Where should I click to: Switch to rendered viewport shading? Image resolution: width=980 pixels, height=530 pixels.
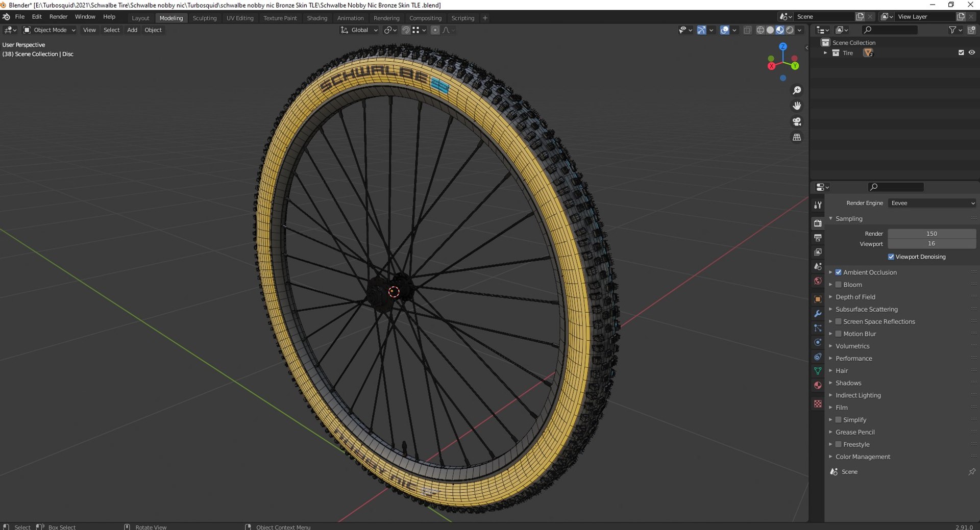click(x=790, y=30)
